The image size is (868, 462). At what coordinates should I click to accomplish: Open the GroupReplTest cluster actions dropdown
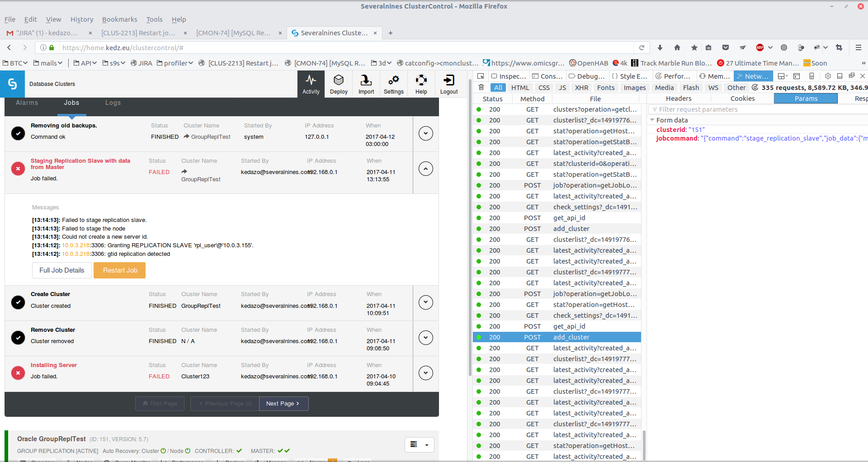click(419, 445)
